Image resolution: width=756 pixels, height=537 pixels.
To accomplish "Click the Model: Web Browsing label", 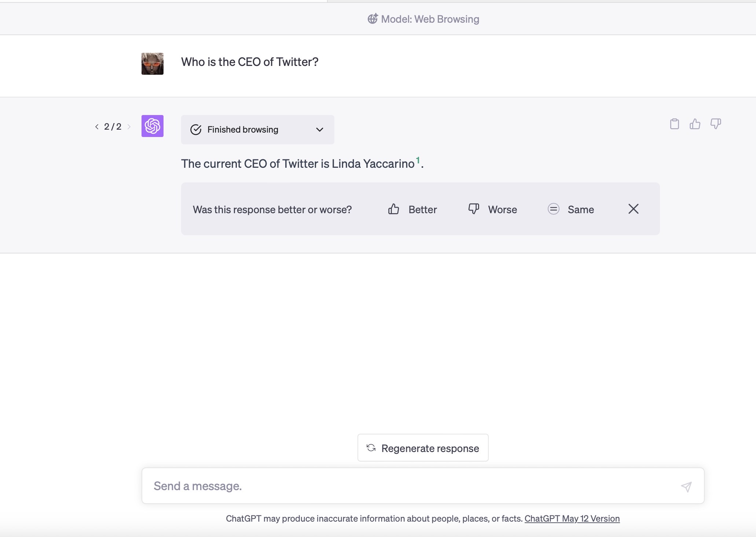I will 430,19.
